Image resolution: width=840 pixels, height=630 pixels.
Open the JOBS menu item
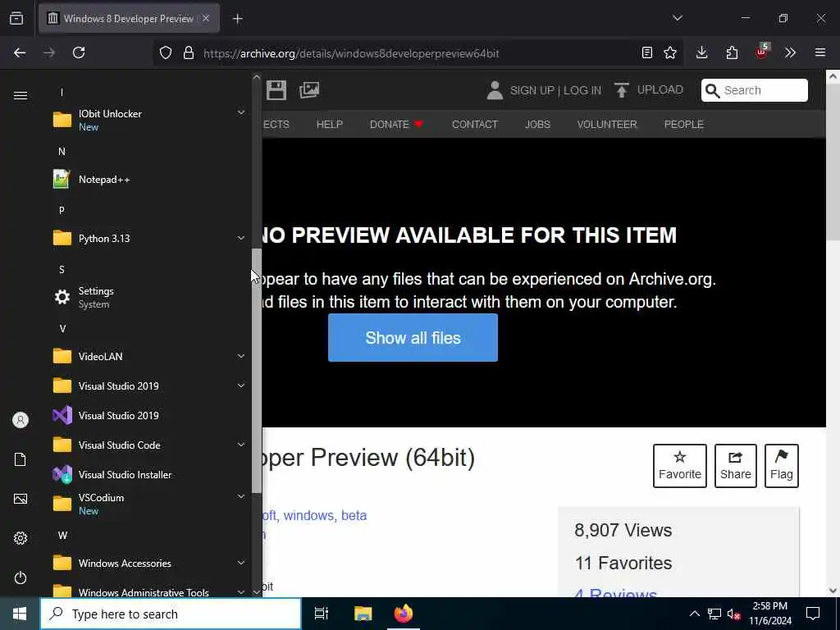tap(537, 125)
